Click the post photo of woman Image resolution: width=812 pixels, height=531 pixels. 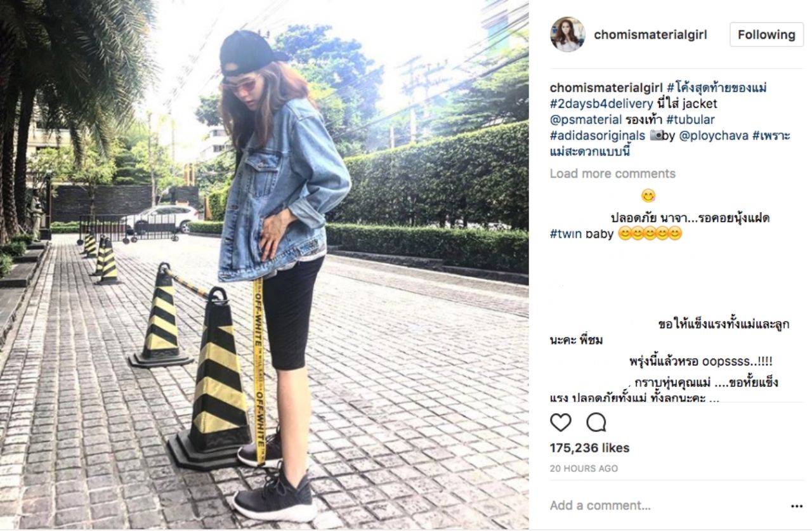tap(264, 265)
